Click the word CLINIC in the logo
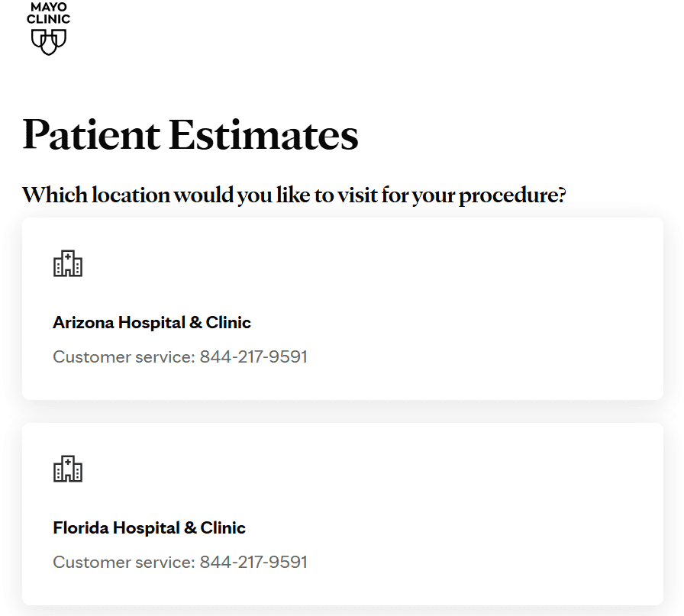Screen dimensions: 684x616 click(49, 19)
